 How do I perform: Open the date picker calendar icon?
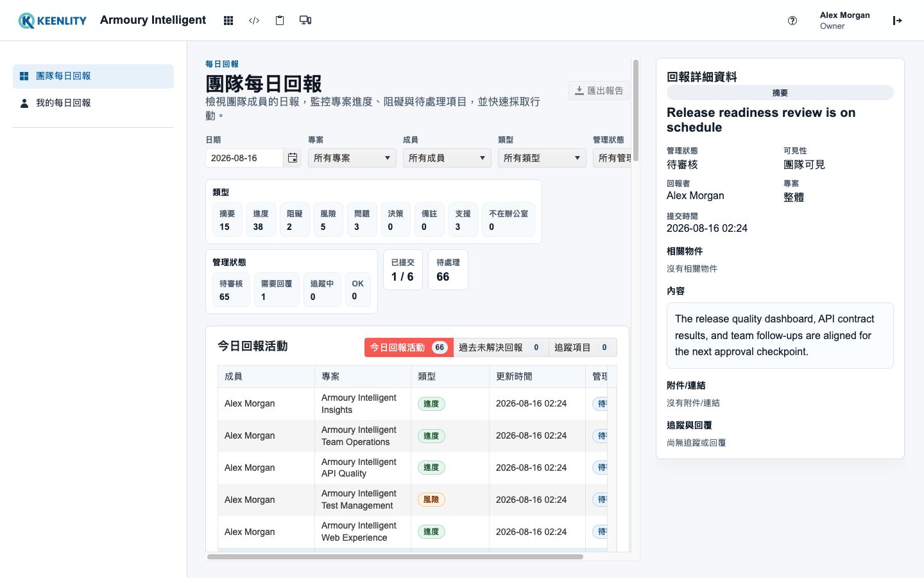pyautogui.click(x=293, y=158)
